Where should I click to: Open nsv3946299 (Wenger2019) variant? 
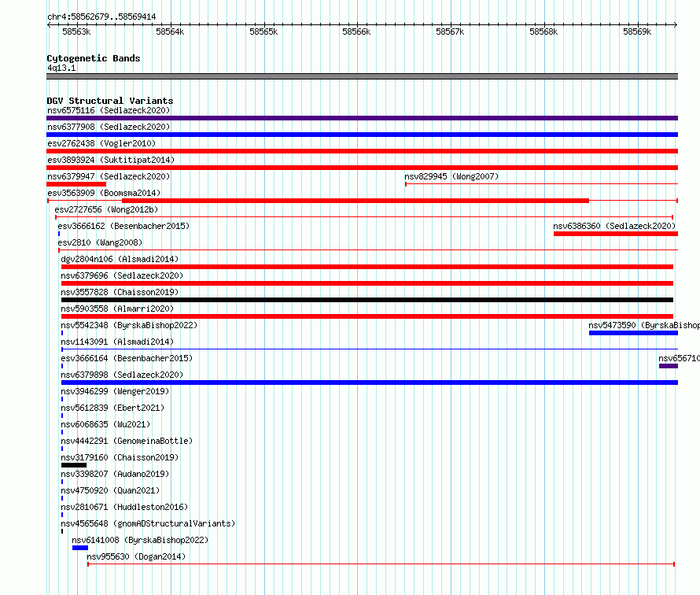pyautogui.click(x=115, y=391)
